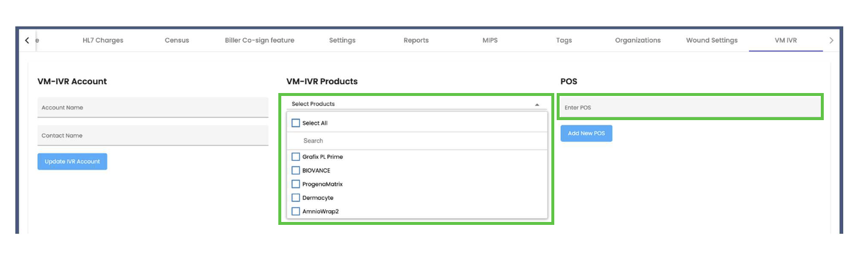The height and width of the screenshot is (272, 868).
Task: Select the VM IVR tab
Action: [x=786, y=41]
